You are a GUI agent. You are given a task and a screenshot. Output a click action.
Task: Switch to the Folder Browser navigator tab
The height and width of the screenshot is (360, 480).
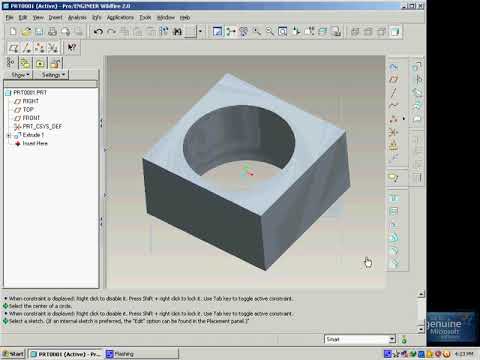coord(25,63)
